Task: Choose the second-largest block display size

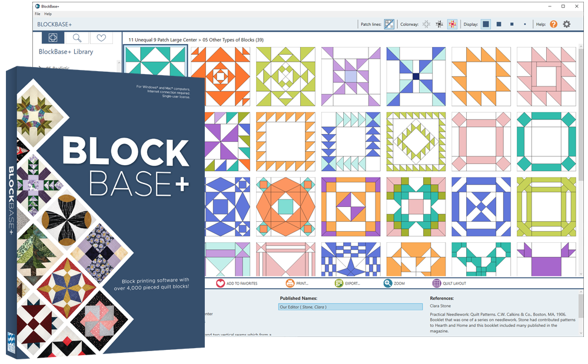Action: coord(499,24)
